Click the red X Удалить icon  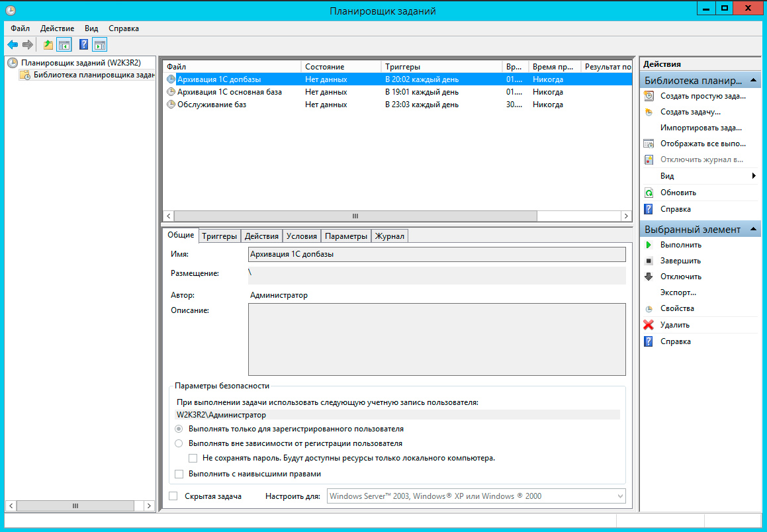[649, 325]
